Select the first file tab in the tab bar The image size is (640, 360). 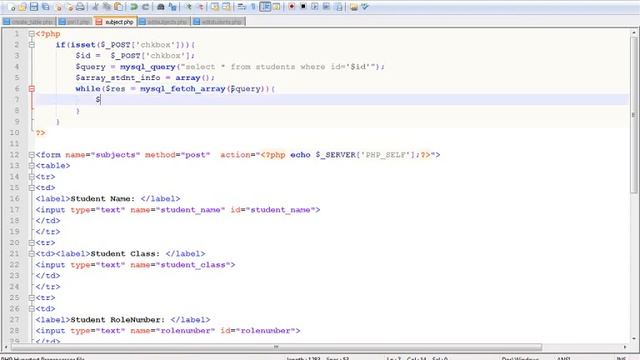pos(29,22)
